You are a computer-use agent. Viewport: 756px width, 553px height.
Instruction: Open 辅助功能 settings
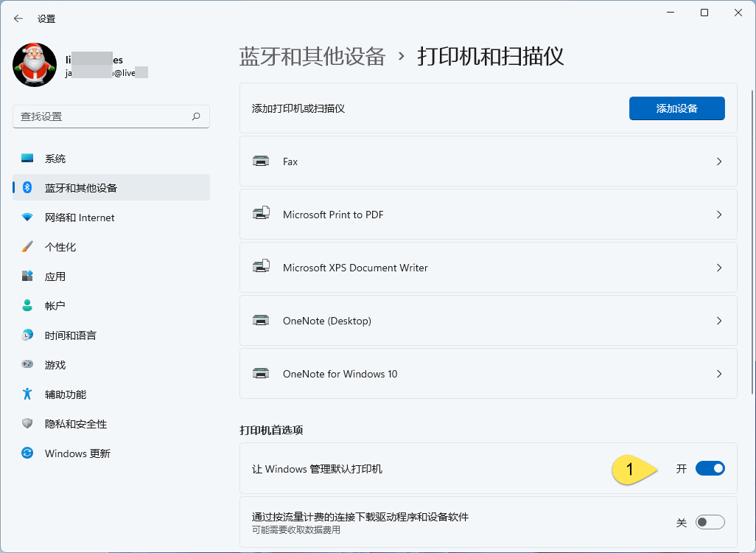(x=111, y=394)
